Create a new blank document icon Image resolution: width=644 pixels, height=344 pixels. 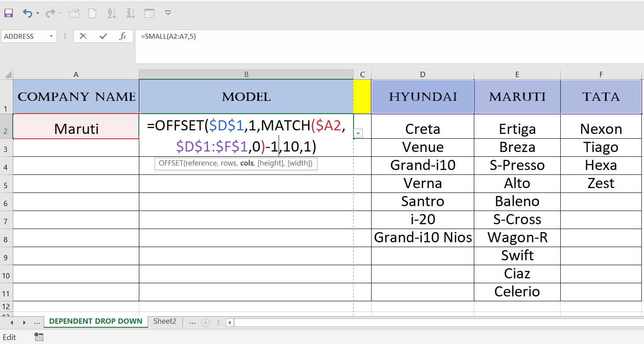[92, 13]
